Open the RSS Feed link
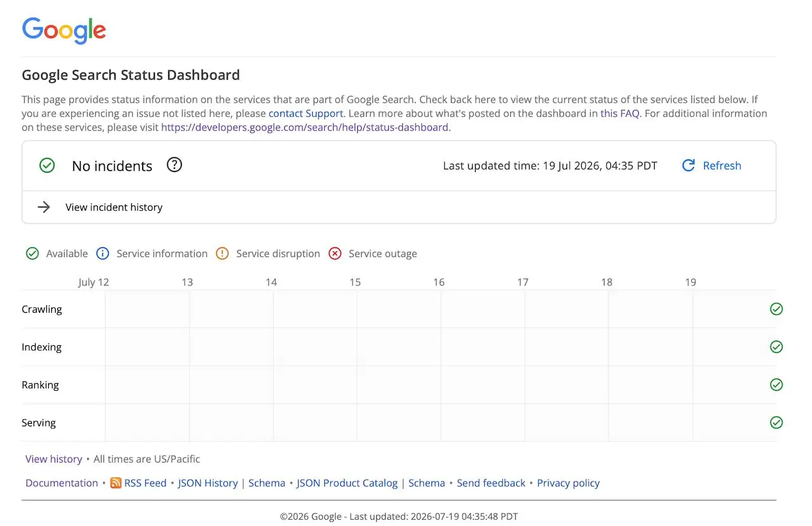812x526 pixels. tap(145, 483)
